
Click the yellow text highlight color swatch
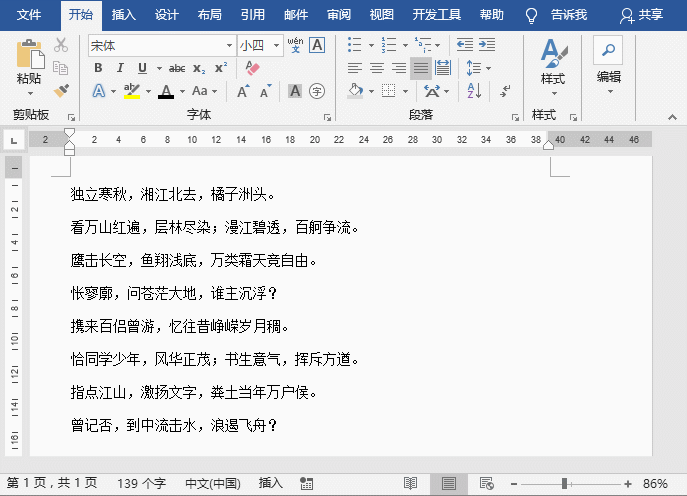click(131, 91)
